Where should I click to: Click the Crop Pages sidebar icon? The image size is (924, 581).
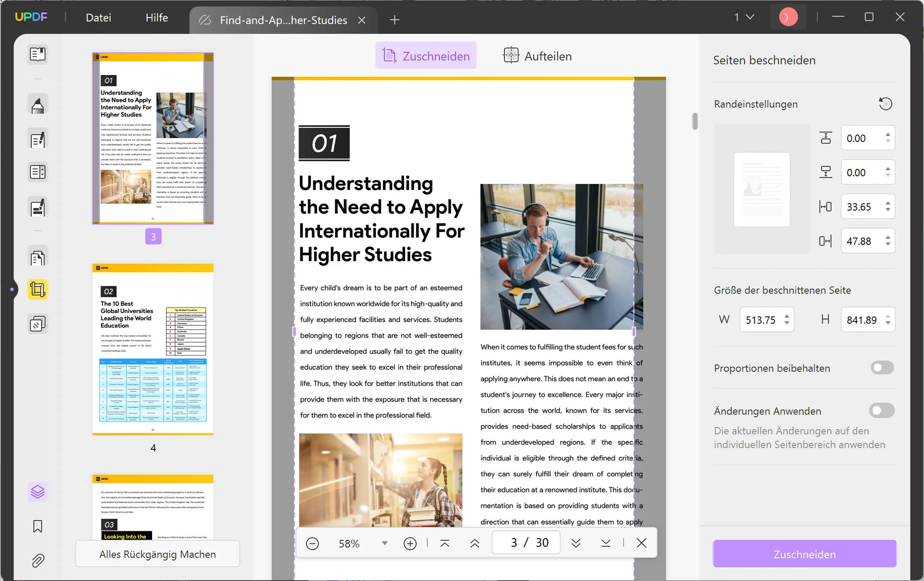38,289
